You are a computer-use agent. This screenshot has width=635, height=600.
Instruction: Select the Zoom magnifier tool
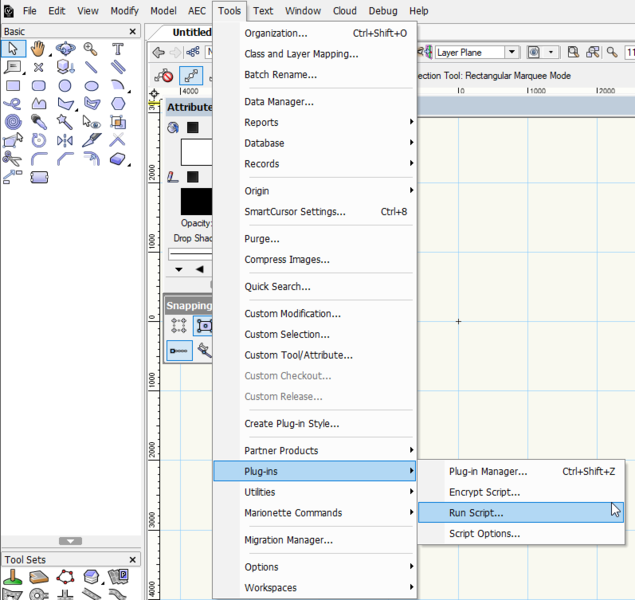point(90,49)
